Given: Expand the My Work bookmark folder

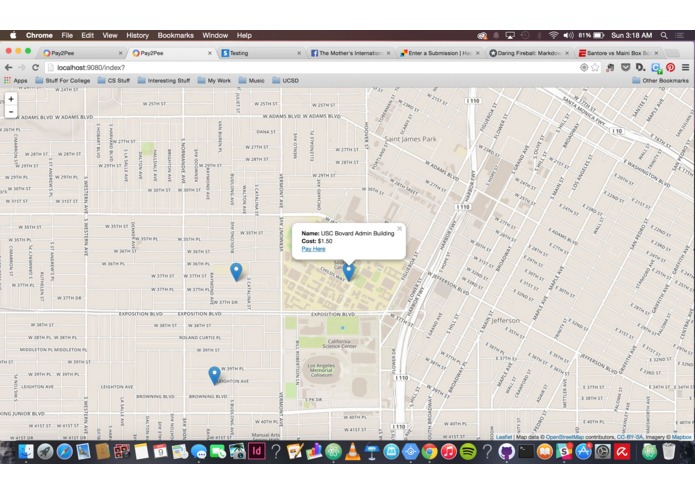Looking at the screenshot, I should point(214,81).
